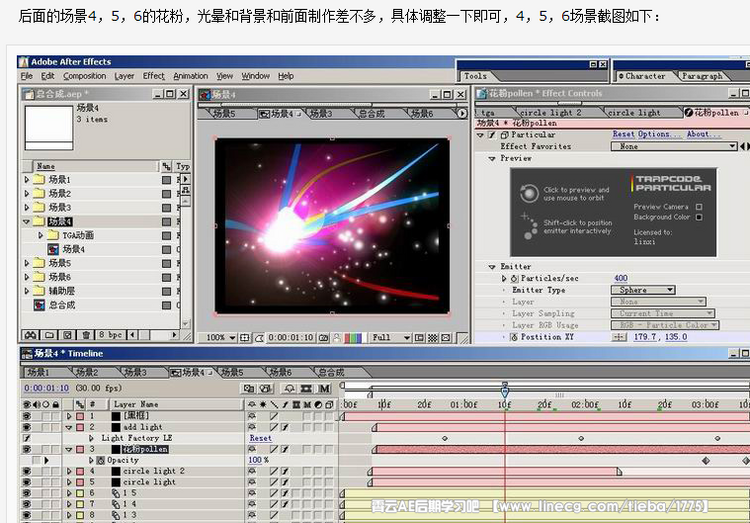Open the Emitter Type Sphere dropdown
This screenshot has width=750, height=523.
pyautogui.click(x=643, y=290)
